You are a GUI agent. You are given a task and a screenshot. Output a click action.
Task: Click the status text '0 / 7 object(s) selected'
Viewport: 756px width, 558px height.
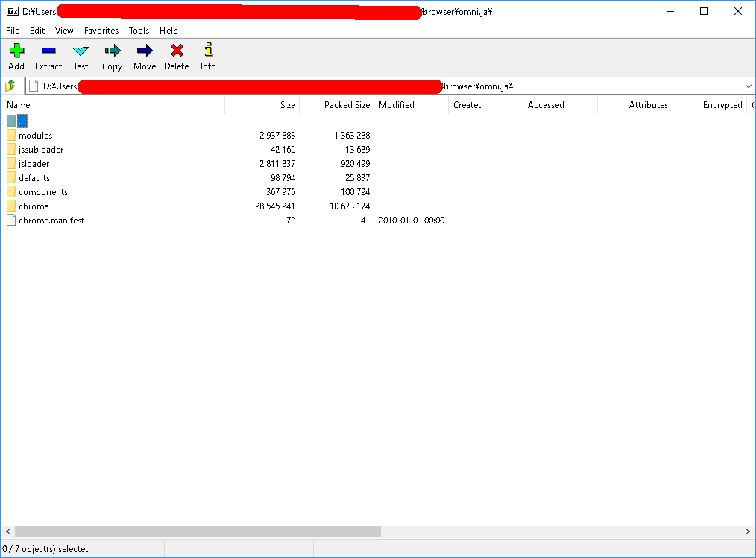point(46,549)
